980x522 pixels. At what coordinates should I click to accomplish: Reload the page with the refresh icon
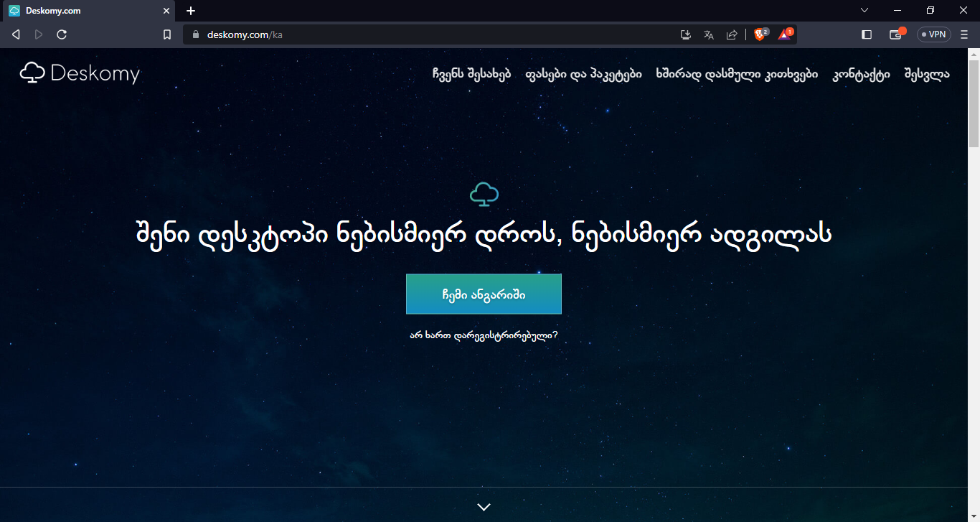coord(62,34)
